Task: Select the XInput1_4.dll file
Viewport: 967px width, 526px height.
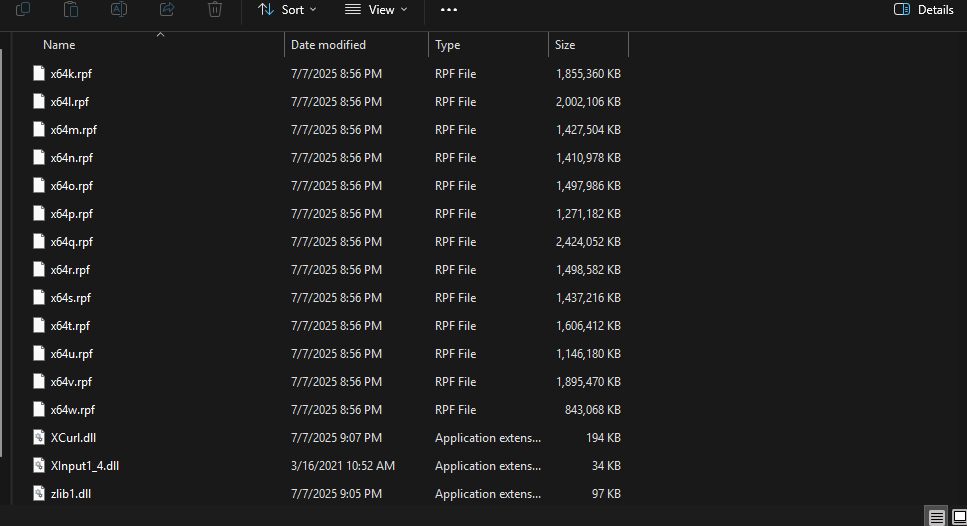Action: coord(84,466)
